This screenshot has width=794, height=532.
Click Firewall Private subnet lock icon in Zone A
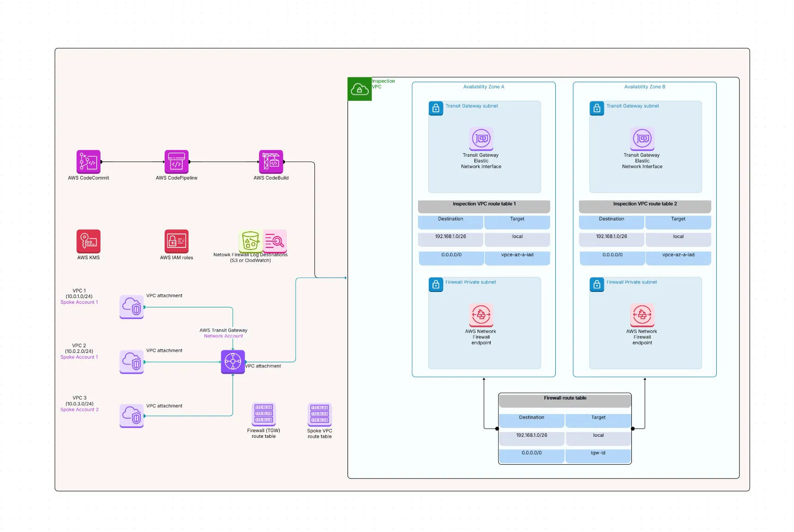click(x=436, y=285)
